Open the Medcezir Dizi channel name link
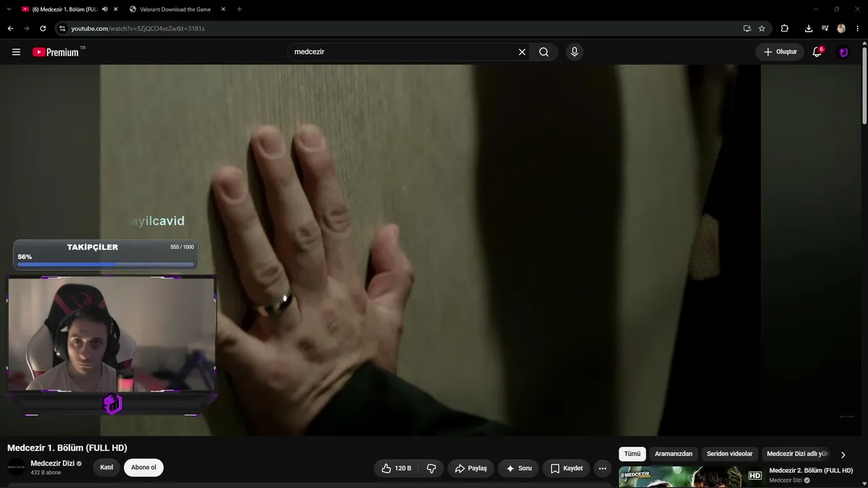Image resolution: width=868 pixels, height=488 pixels. click(53, 464)
